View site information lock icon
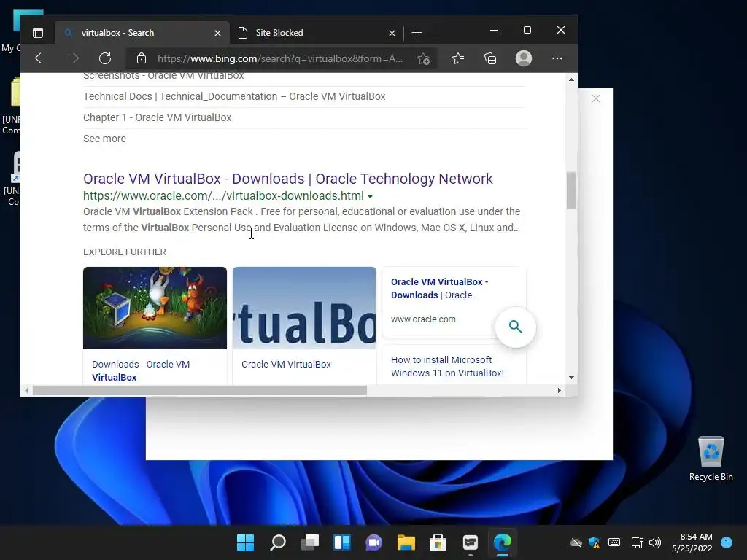The width and height of the screenshot is (747, 560). 141,58
